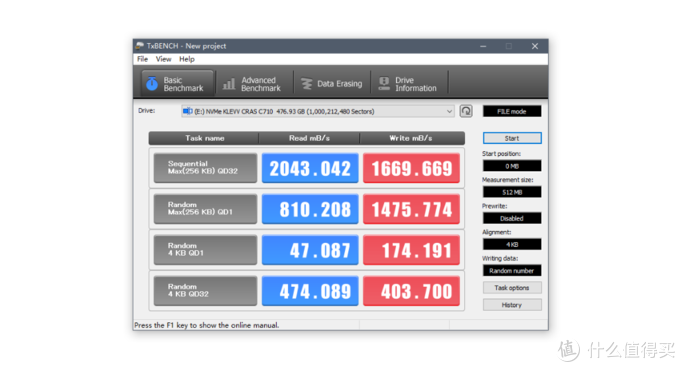
Task: Close the TxBENCH window
Action: (535, 46)
